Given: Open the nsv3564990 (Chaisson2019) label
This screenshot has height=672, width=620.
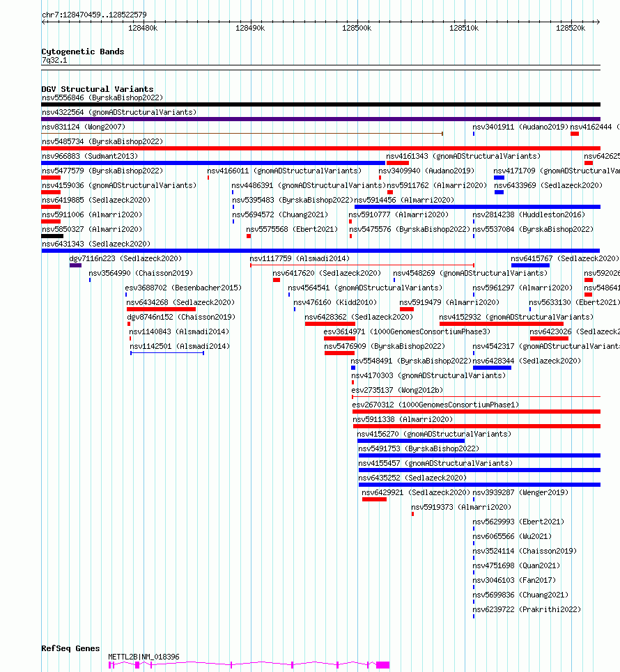Looking at the screenshot, I should coord(141,273).
